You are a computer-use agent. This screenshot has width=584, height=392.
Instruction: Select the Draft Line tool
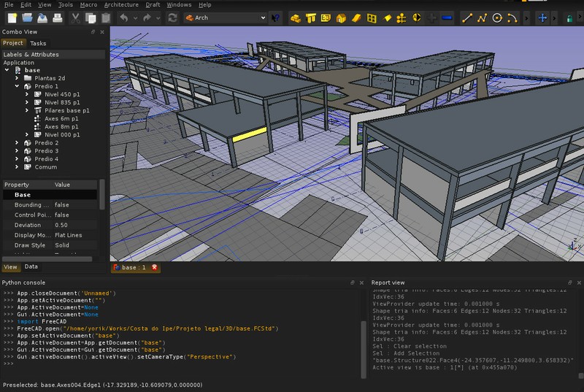(x=466, y=18)
